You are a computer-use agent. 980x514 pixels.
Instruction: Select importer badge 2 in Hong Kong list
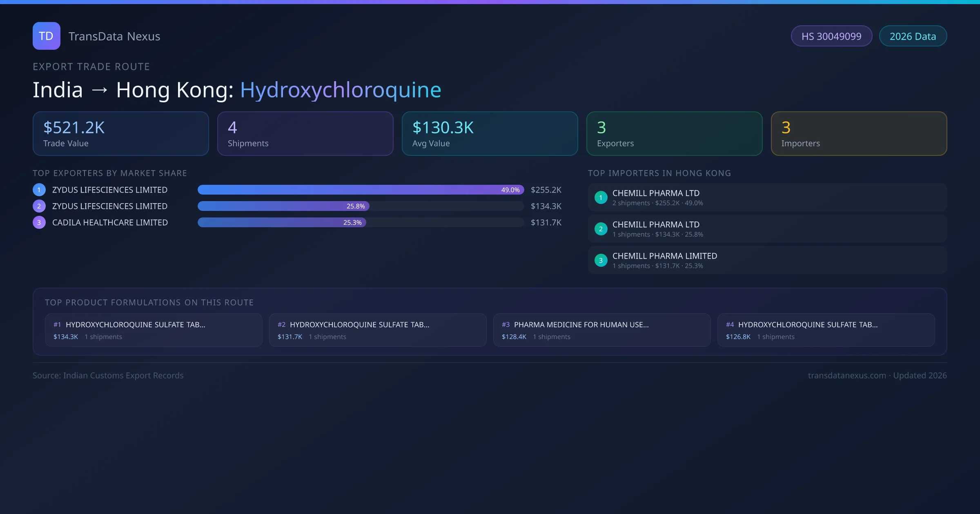pos(601,229)
